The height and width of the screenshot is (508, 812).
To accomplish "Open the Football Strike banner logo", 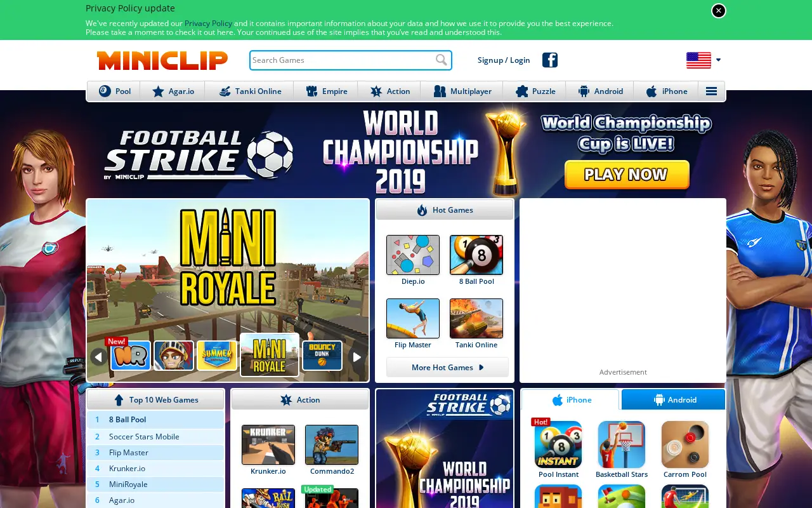I will pyautogui.click(x=199, y=155).
